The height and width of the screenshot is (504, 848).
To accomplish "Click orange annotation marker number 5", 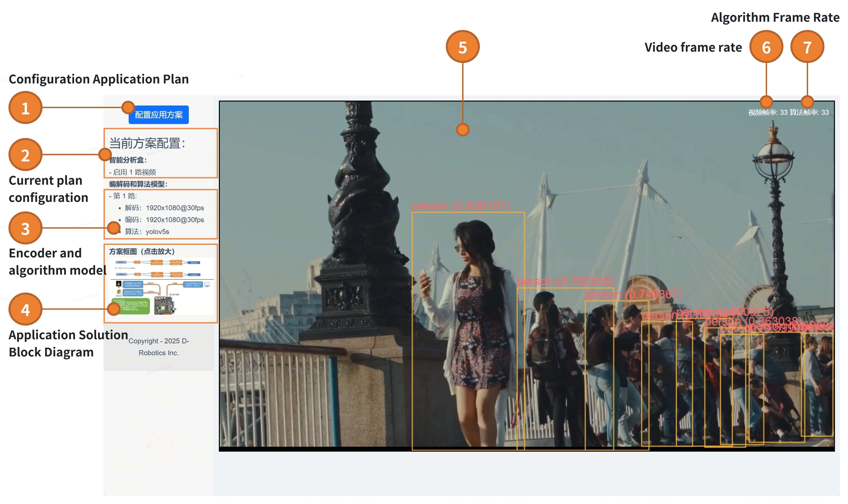I will [x=462, y=47].
